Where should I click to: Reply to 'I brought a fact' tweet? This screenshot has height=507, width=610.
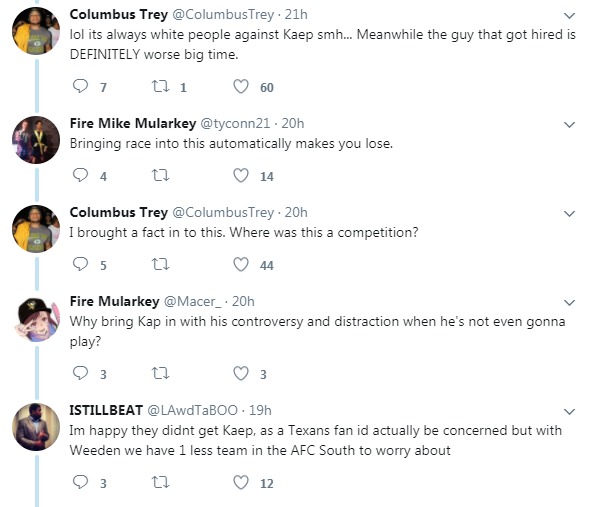tap(82, 265)
